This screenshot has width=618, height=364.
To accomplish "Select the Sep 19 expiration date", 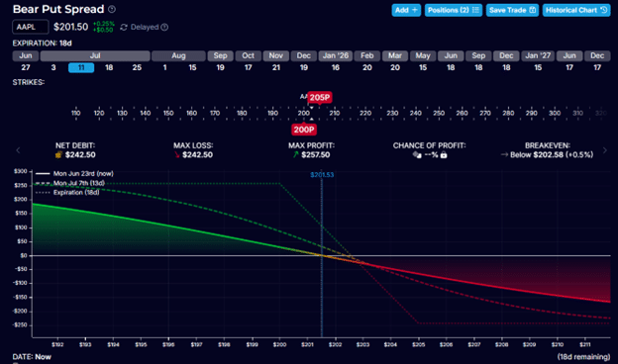I will point(220,67).
